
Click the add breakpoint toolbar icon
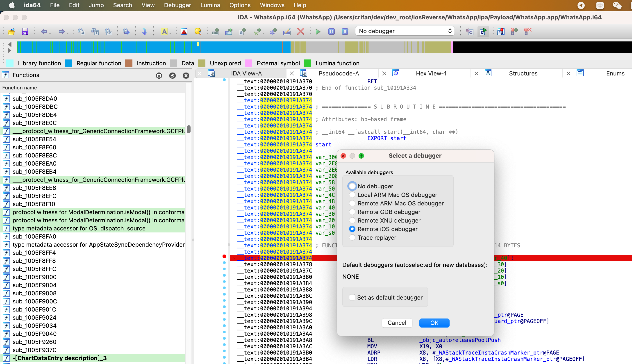coord(514,32)
